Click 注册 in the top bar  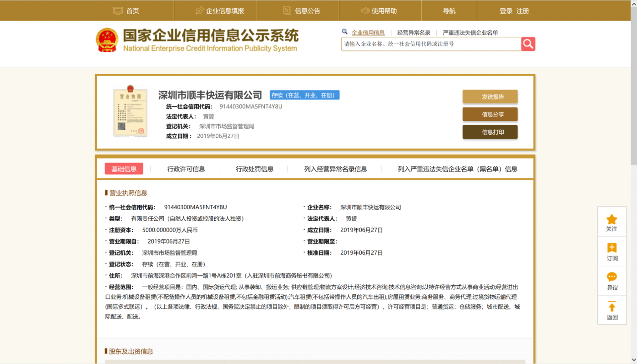pyautogui.click(x=523, y=11)
